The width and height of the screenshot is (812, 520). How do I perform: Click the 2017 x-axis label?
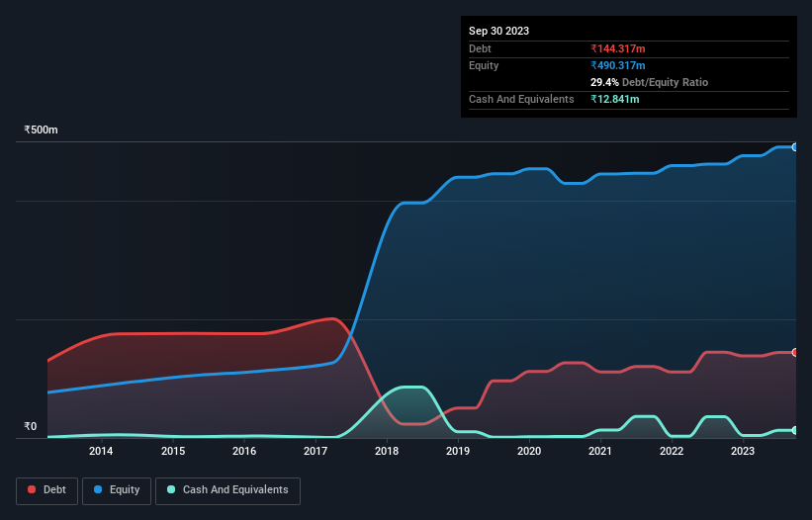click(316, 451)
